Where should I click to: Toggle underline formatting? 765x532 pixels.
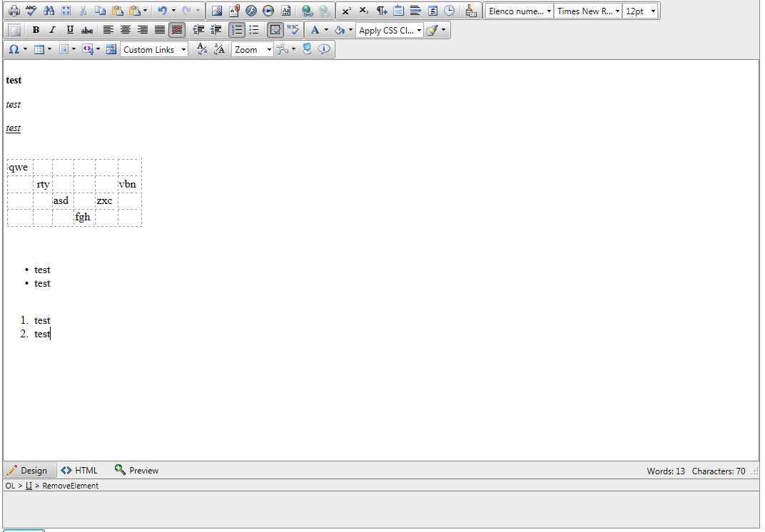click(x=70, y=30)
